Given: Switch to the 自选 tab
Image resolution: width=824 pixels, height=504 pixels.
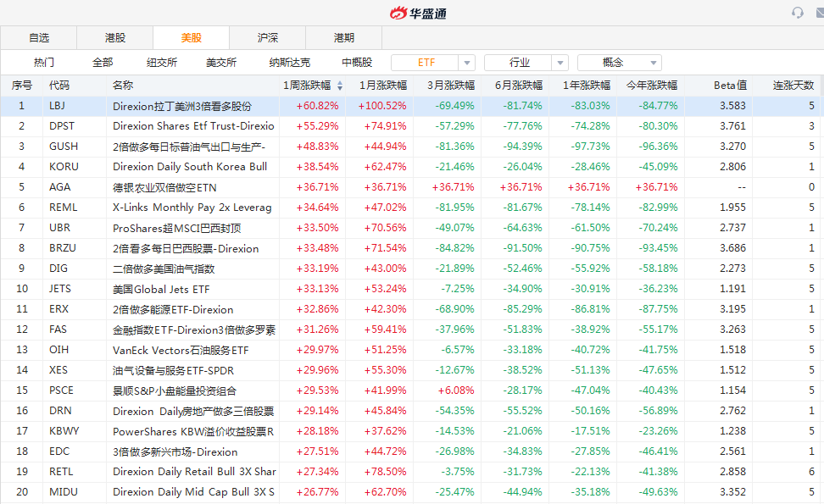Looking at the screenshot, I should click(39, 38).
